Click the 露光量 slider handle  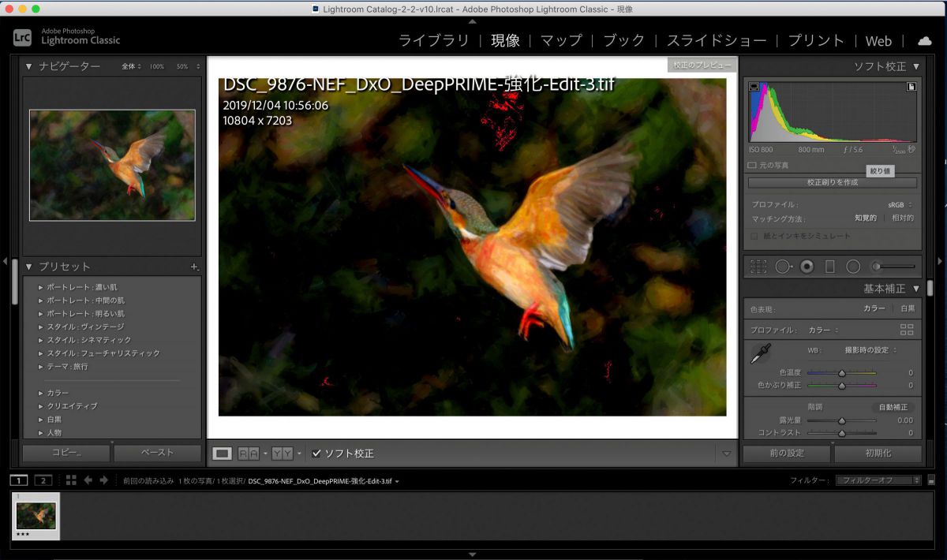click(841, 420)
